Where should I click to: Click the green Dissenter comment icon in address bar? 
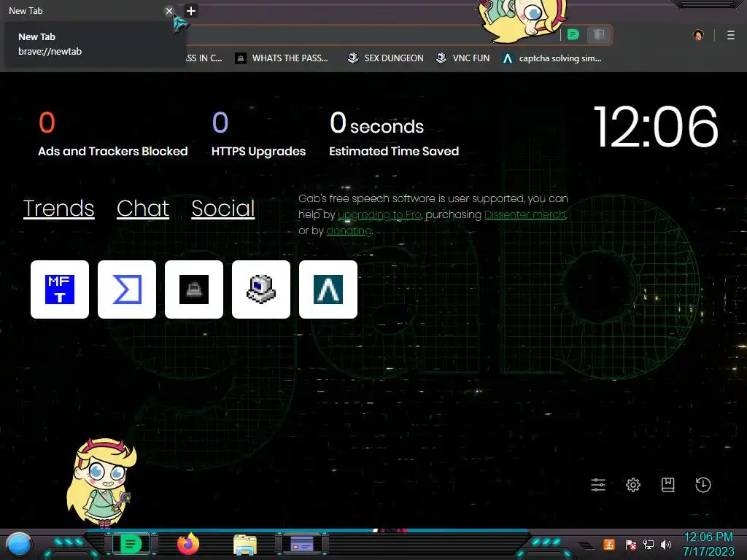pyautogui.click(x=573, y=34)
